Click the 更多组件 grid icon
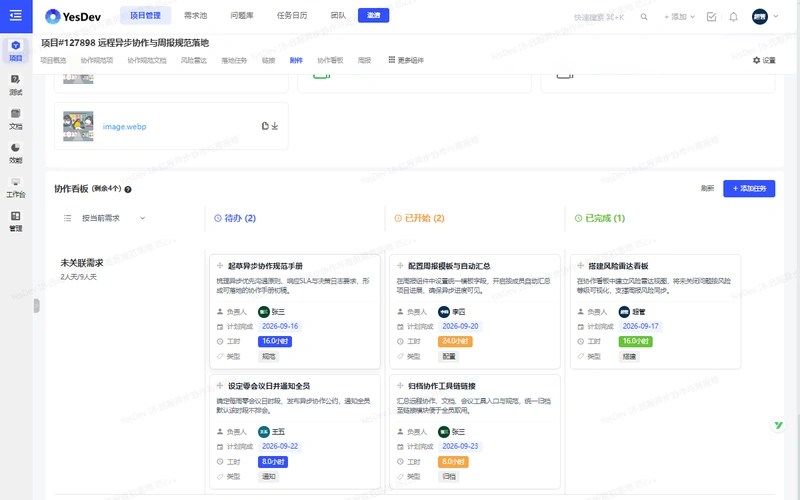Viewport: 800px width, 500px height. (391, 60)
